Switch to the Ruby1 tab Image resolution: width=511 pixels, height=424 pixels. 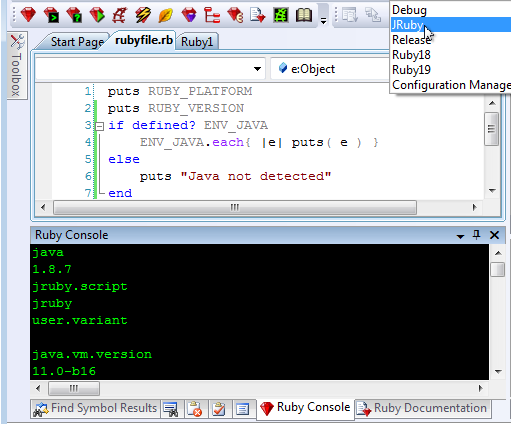pos(197,42)
